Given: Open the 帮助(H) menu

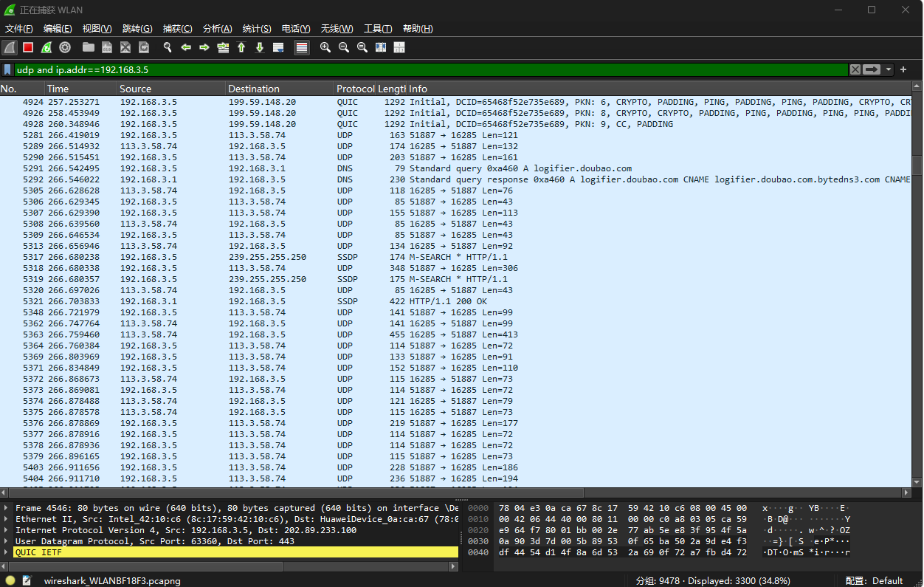Looking at the screenshot, I should coord(418,29).
